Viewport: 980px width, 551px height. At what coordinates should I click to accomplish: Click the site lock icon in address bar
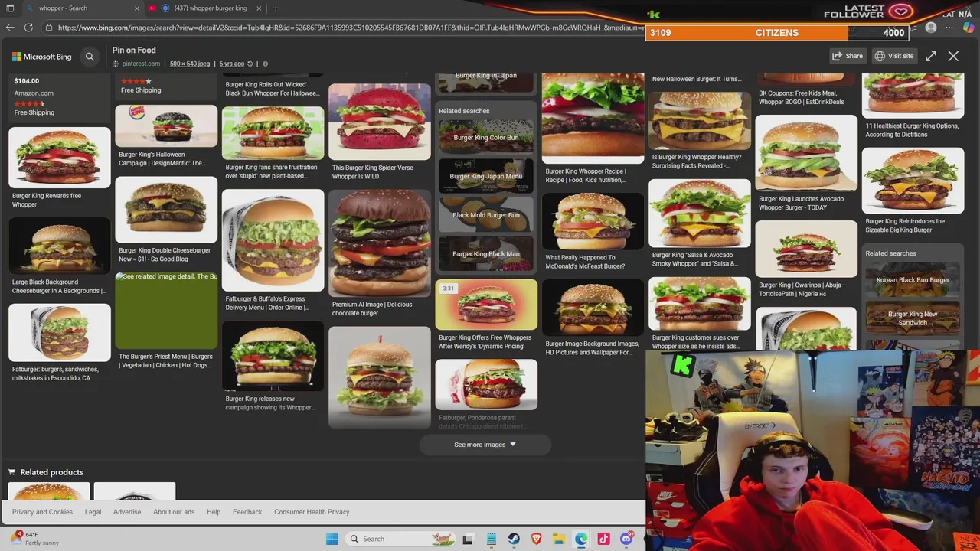(x=49, y=28)
